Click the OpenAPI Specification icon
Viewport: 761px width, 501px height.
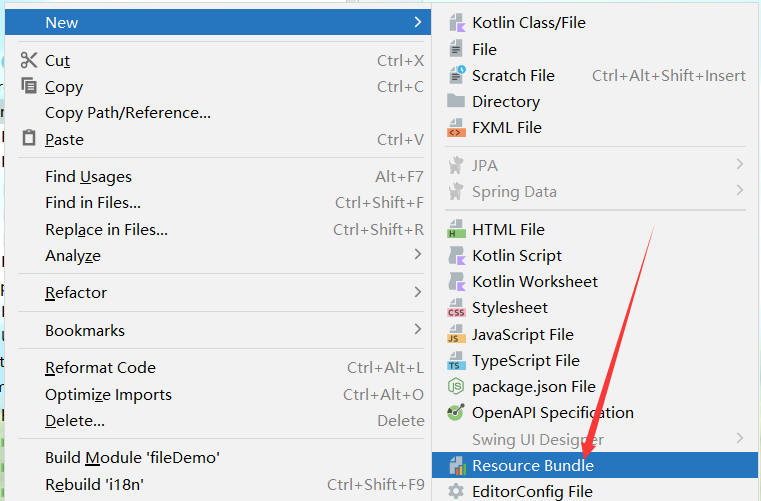(456, 413)
